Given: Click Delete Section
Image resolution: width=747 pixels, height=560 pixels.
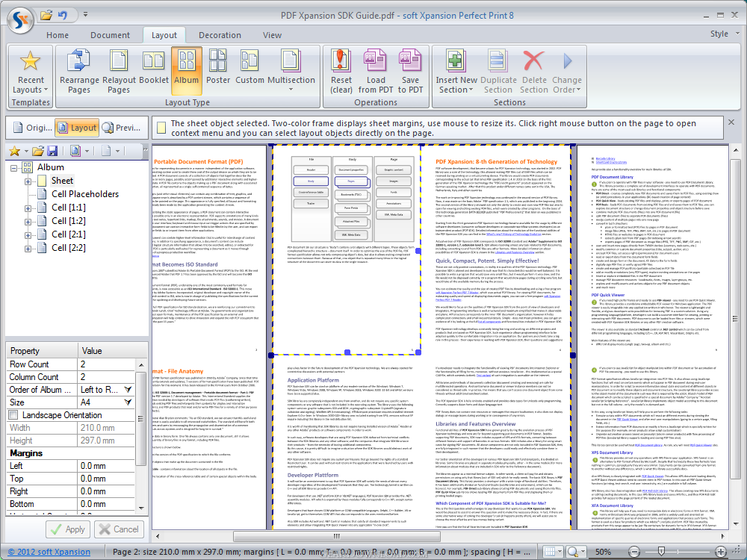Looking at the screenshot, I should pos(534,72).
